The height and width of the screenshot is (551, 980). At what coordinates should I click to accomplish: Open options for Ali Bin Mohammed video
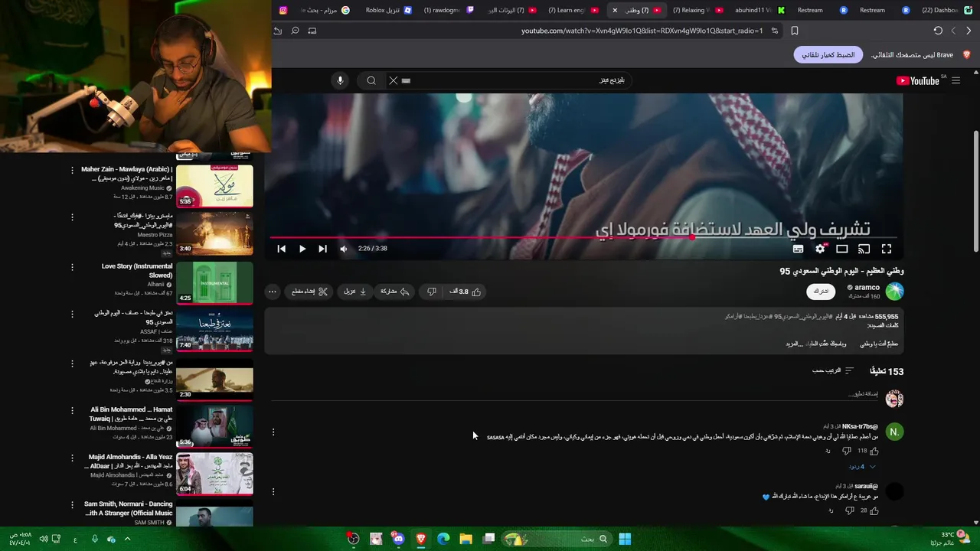point(72,410)
